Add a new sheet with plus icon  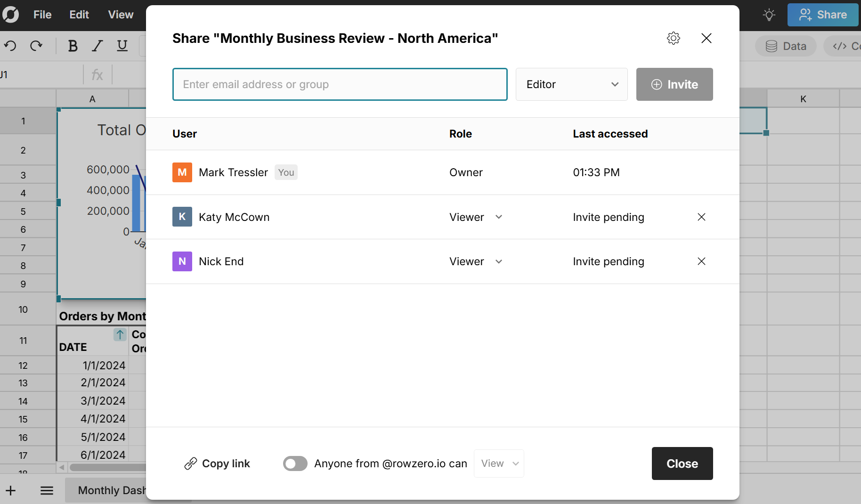coord(10,490)
